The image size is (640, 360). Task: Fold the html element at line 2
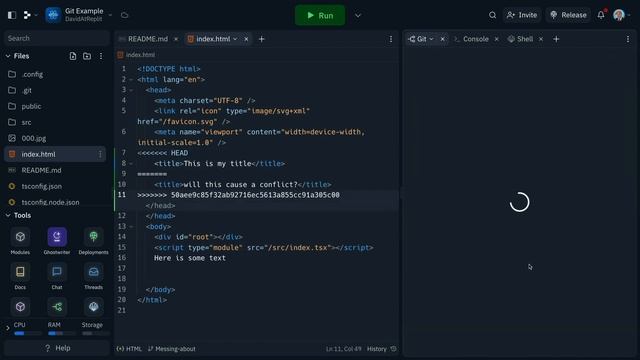131,80
